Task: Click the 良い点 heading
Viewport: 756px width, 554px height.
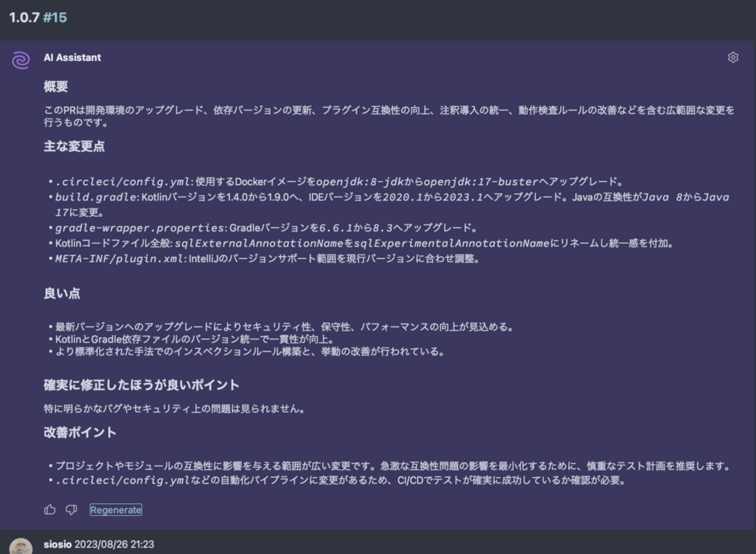Action: (62, 293)
